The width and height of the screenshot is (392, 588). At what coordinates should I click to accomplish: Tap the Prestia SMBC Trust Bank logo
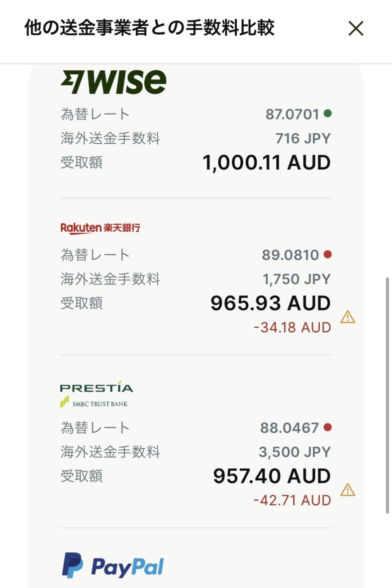click(x=96, y=395)
